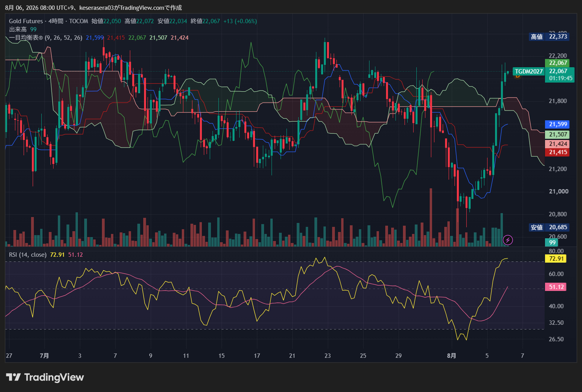Click the 60.00 RSI axis tick
The image size is (582, 392).
click(x=557, y=274)
